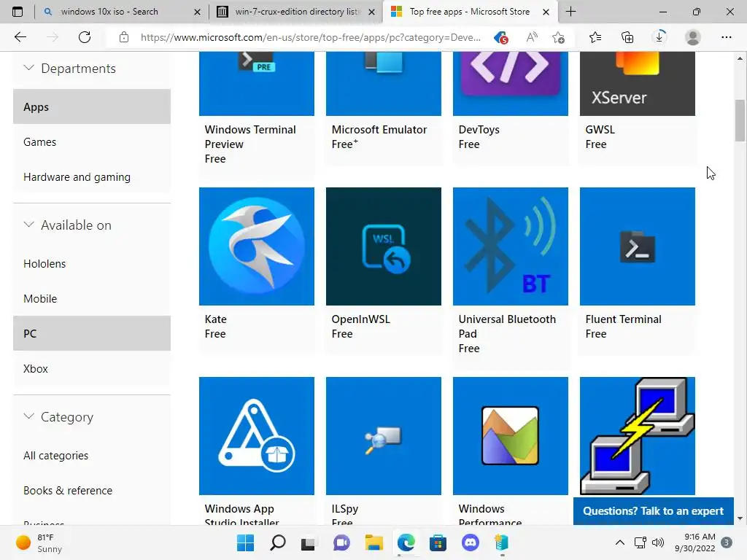Viewport: 747px width, 560px height.
Task: Open the Kate app tile image
Action: pos(256,246)
